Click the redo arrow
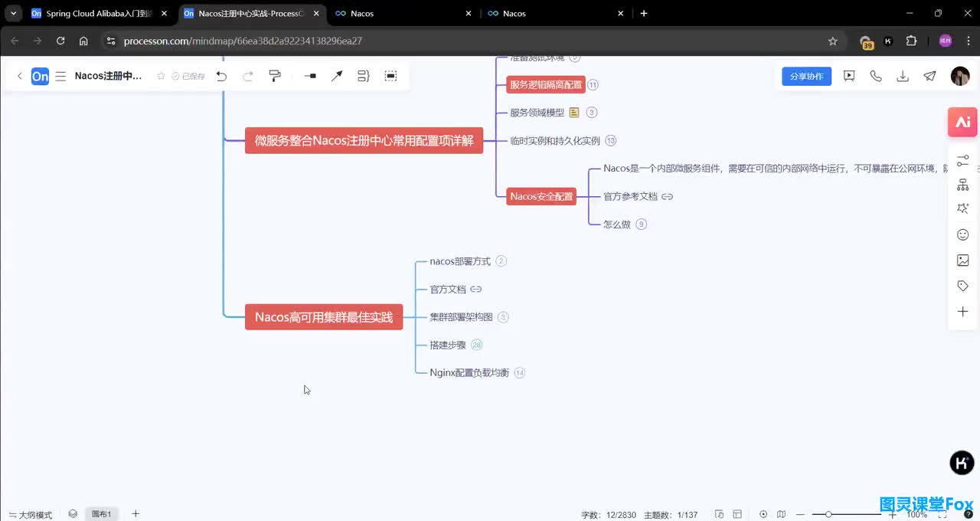Viewport: 980px width, 521px height. [248, 76]
